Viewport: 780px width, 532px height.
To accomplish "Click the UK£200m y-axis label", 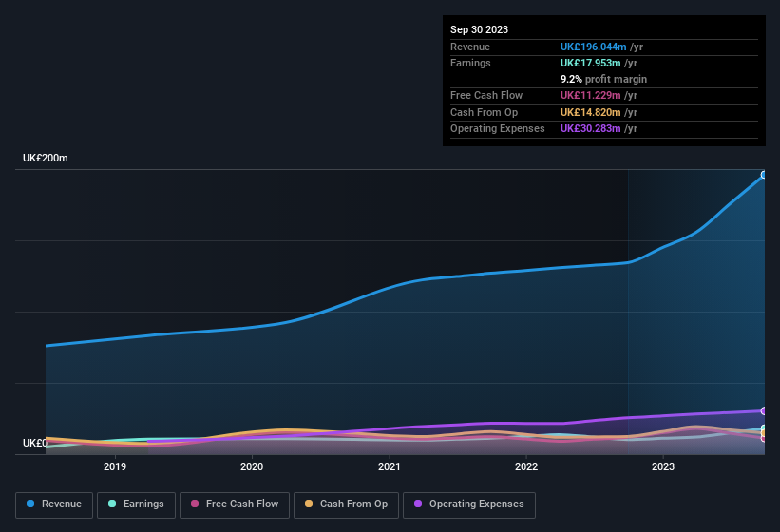I will click(46, 158).
